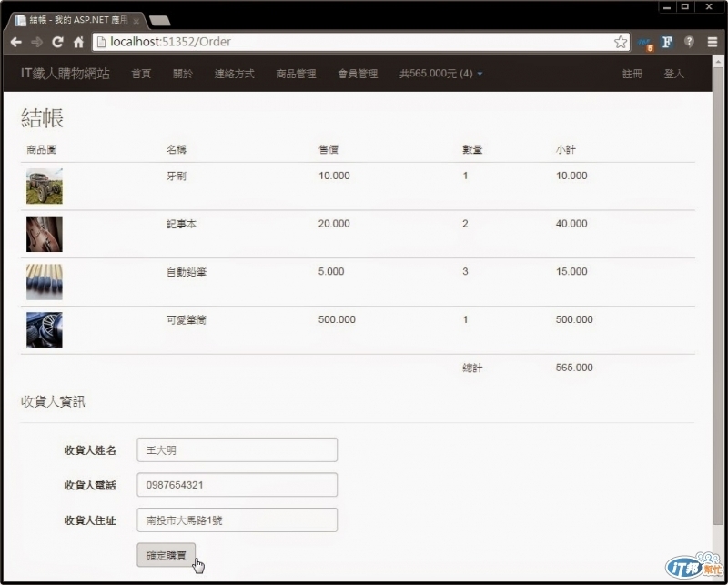Image resolution: width=728 pixels, height=585 pixels.
Task: Open a new browser tab
Action: pyautogui.click(x=160, y=21)
